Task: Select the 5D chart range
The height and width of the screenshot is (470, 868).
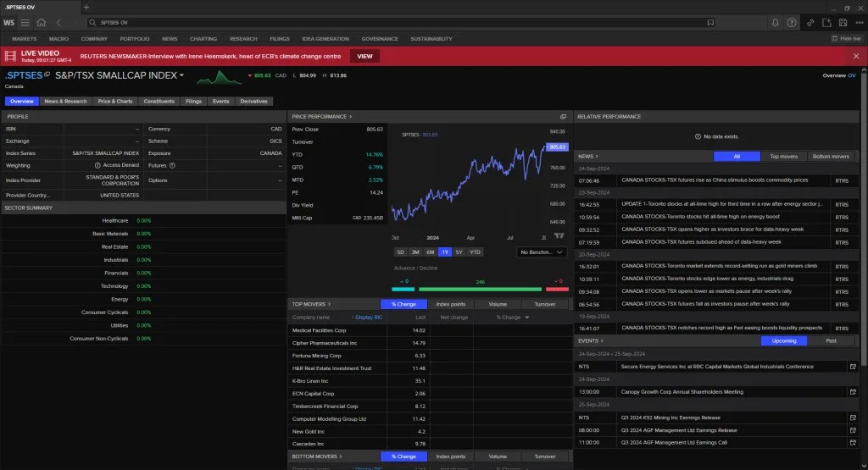Action: tap(400, 252)
